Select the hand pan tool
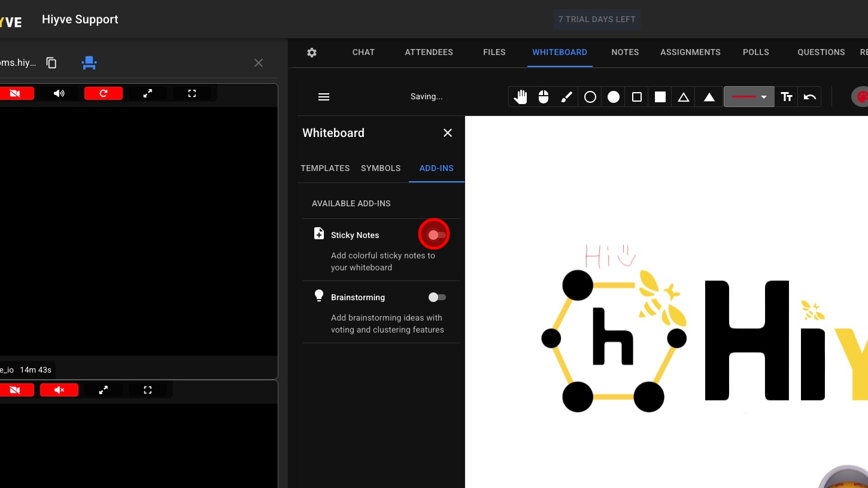868x488 pixels. click(x=520, y=97)
